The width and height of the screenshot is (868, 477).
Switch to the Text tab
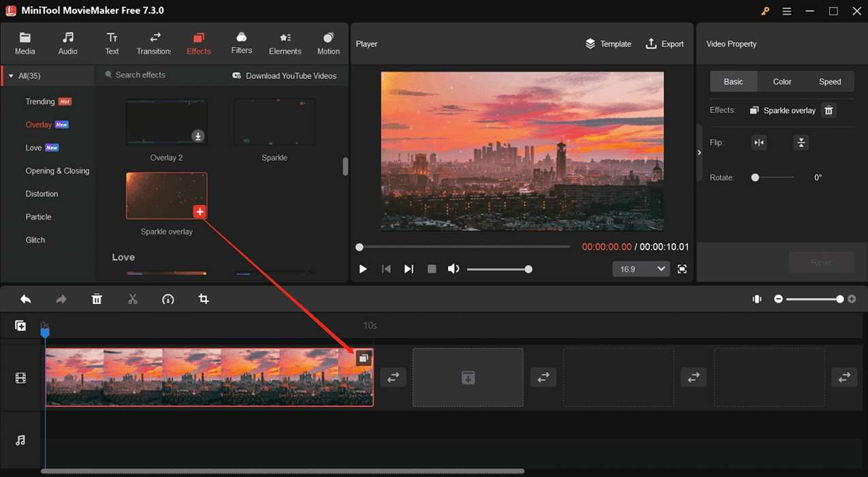(112, 43)
